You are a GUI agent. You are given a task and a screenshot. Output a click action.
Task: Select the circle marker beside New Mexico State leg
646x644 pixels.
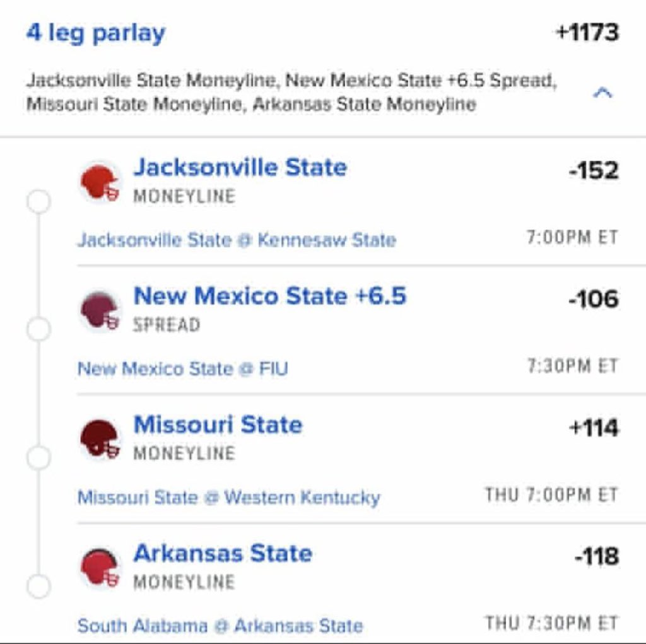38,330
